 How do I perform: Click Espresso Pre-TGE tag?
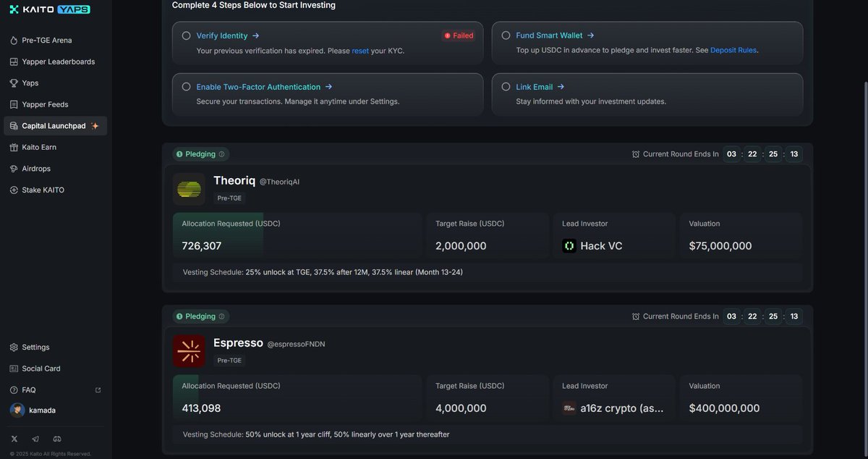(230, 361)
